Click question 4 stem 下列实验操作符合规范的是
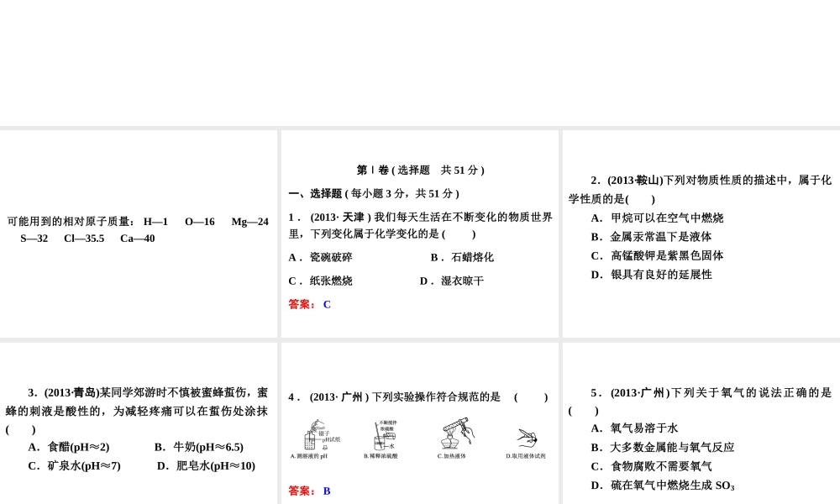This screenshot has width=840, height=504. [418, 397]
